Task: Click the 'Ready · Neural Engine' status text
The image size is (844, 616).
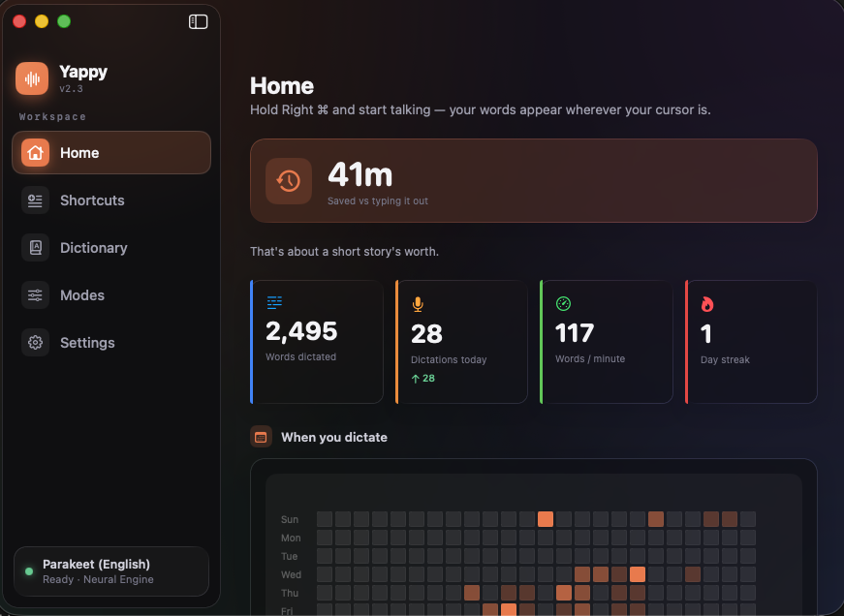Action: click(98, 579)
